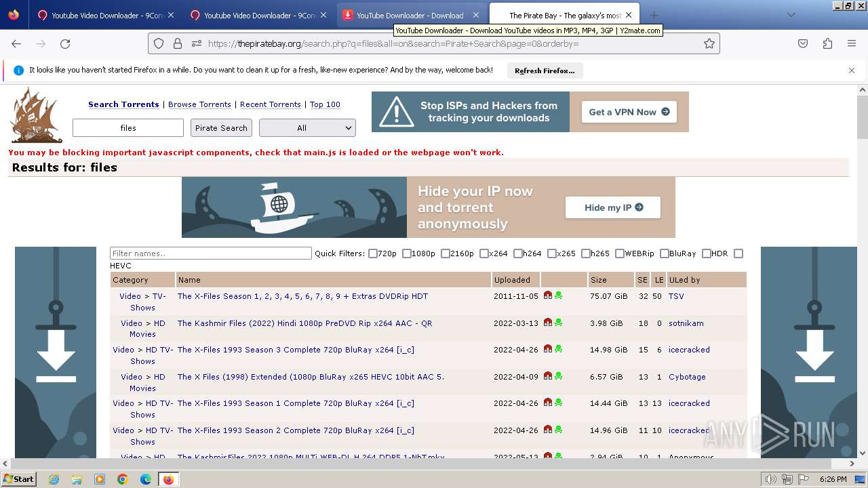
Task: Sort results by SE seeders column
Action: pyautogui.click(x=642, y=280)
